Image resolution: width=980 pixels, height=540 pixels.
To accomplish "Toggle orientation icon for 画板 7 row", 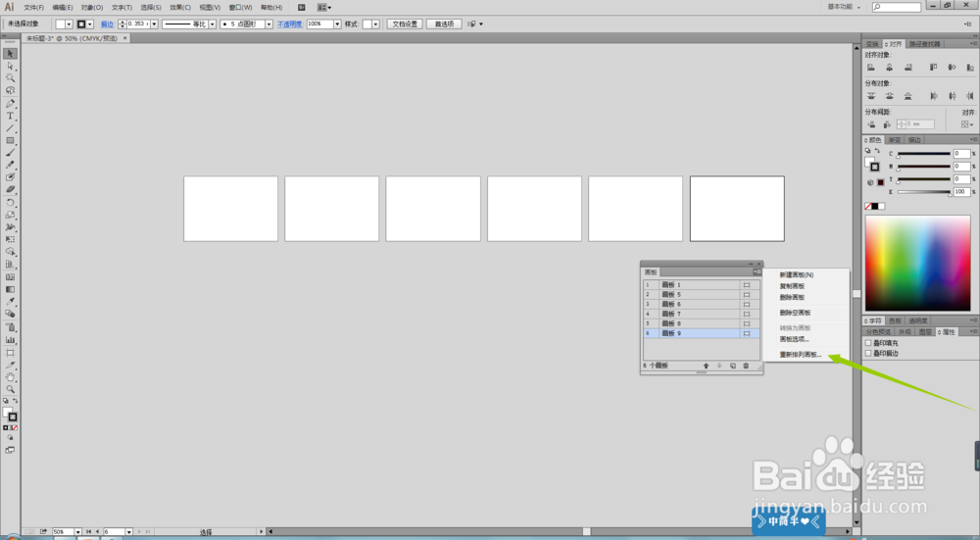I will 746,314.
